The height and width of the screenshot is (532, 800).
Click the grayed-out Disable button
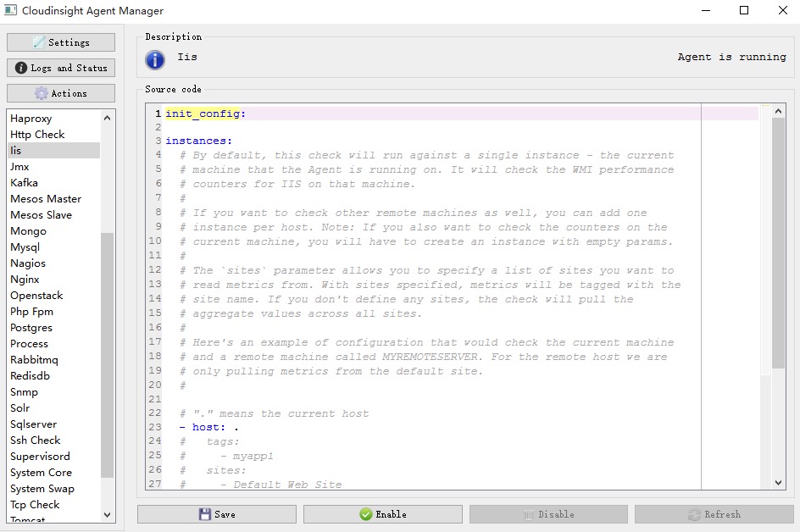pos(548,514)
